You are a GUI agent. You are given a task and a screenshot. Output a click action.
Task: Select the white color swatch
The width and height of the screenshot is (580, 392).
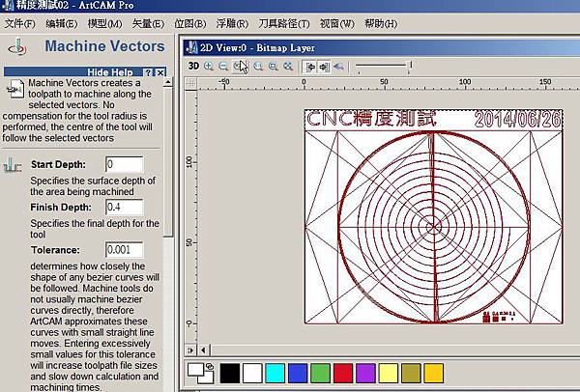[x=252, y=373]
